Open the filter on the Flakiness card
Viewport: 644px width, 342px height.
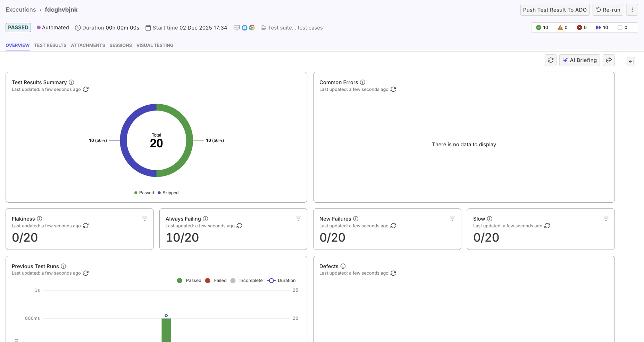(x=145, y=219)
